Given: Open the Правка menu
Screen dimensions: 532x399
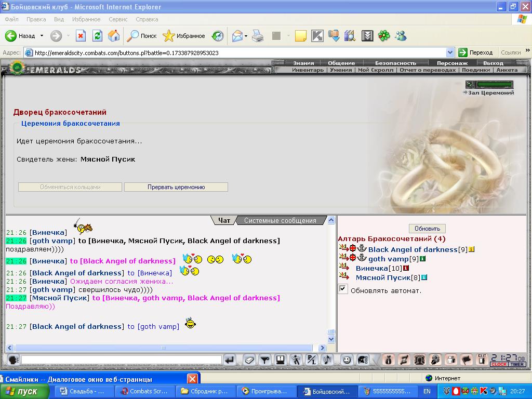Looking at the screenshot, I should tap(36, 19).
